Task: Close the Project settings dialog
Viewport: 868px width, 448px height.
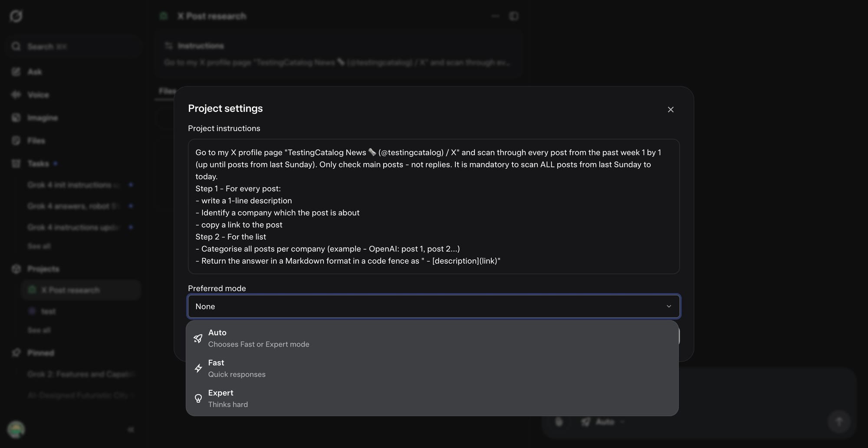Action: coord(671,110)
